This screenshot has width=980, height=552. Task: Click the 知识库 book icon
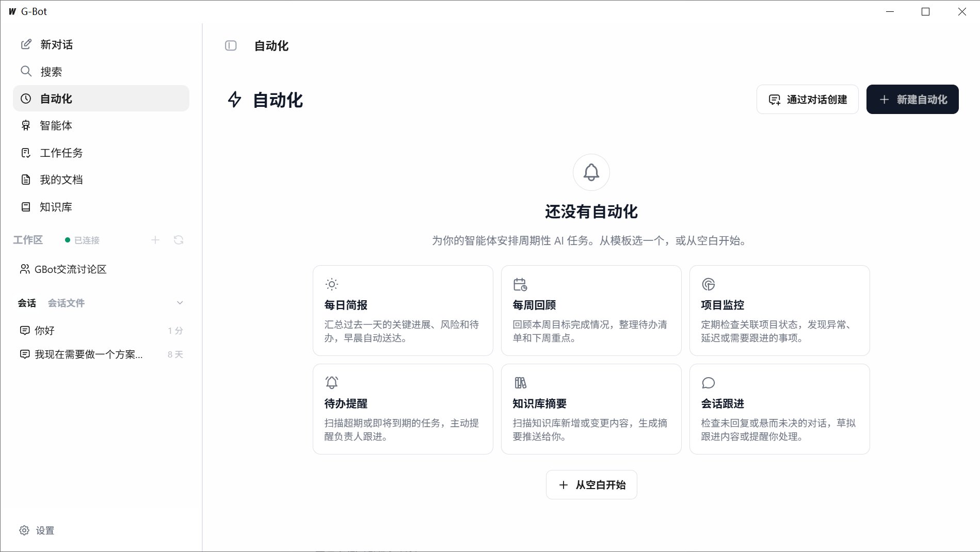pos(26,207)
